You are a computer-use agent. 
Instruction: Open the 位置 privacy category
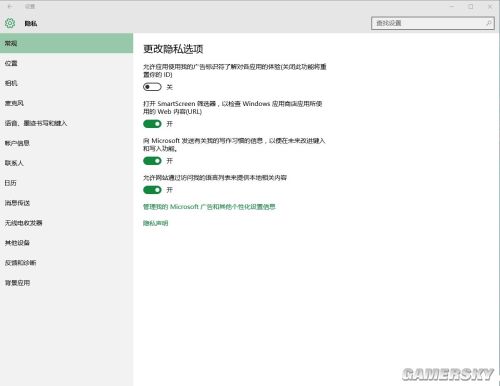[x=66, y=63]
